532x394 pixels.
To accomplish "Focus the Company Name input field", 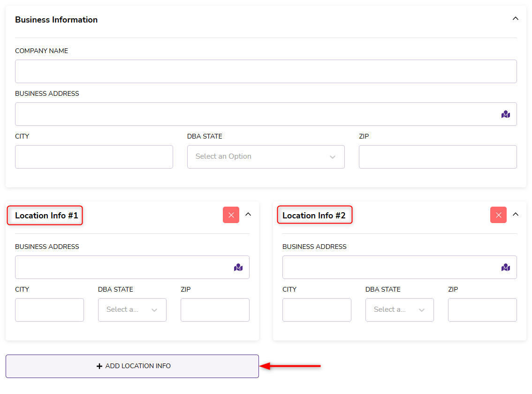I will tap(266, 71).
